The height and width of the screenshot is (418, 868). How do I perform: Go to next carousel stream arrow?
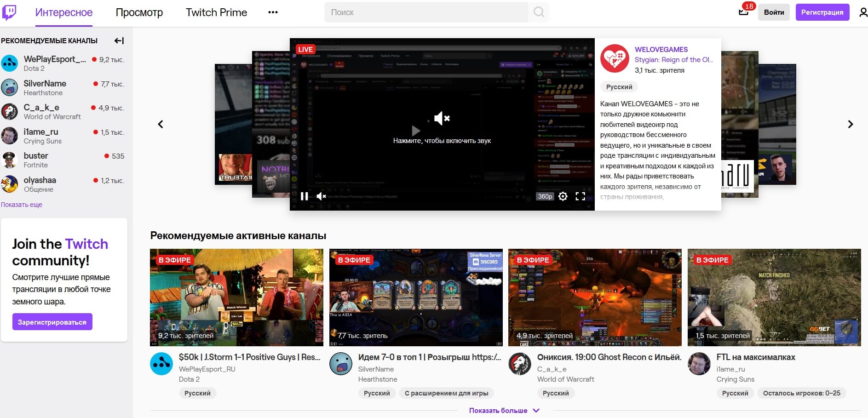pyautogui.click(x=850, y=124)
